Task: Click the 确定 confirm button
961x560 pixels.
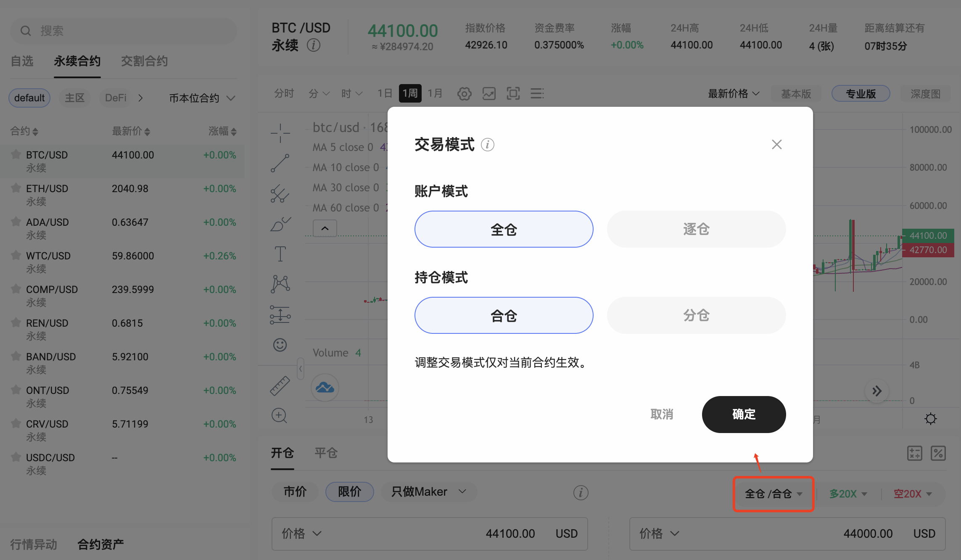Action: pos(744,414)
